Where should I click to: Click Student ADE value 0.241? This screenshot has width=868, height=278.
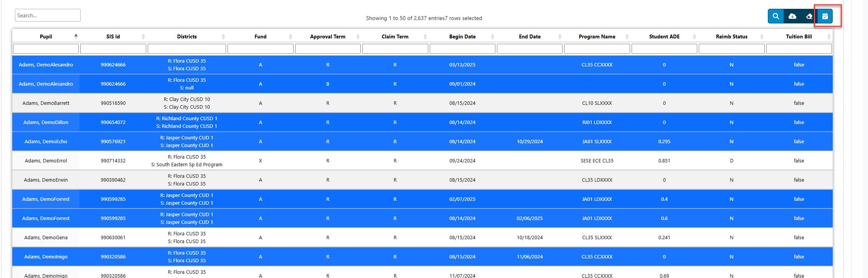point(664,237)
